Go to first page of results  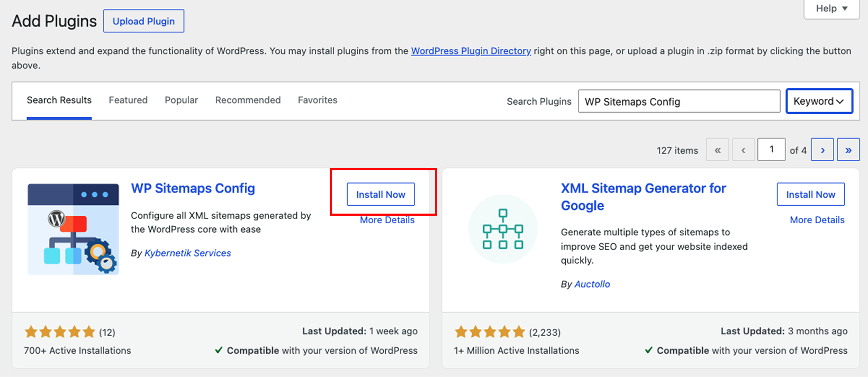click(718, 150)
